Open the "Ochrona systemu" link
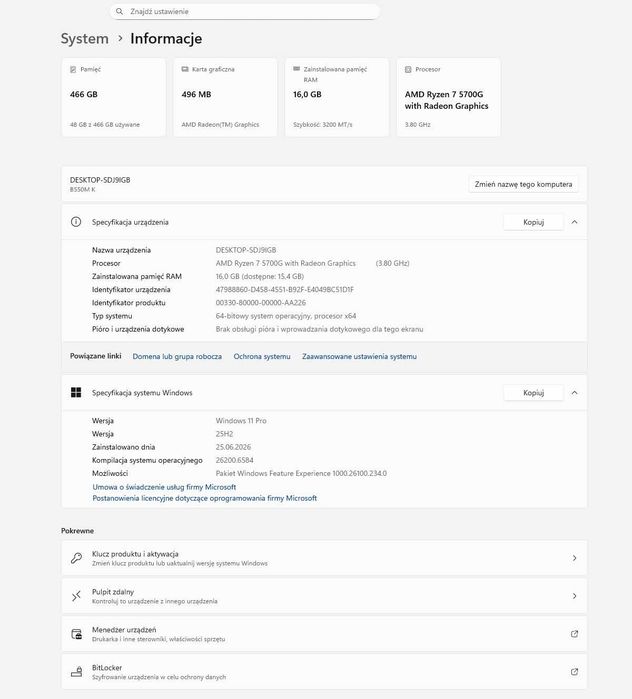Viewport: 632px width, 699px height. coord(262,357)
